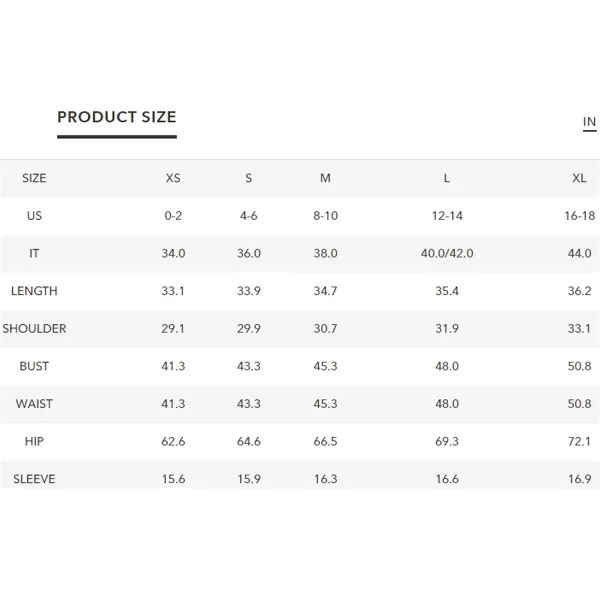Click the XS size column header
The width and height of the screenshot is (600, 600).
[x=173, y=178]
